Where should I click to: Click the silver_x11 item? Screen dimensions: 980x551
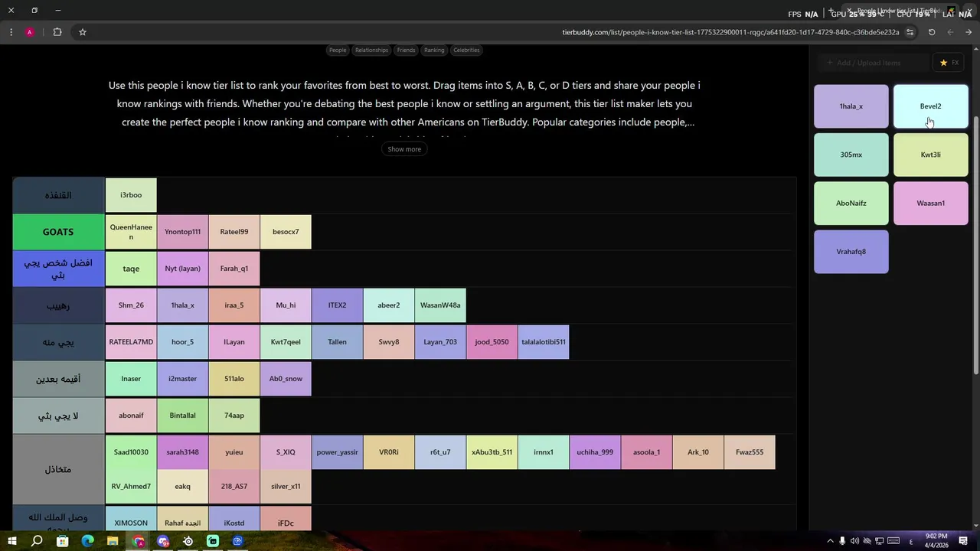286,487
